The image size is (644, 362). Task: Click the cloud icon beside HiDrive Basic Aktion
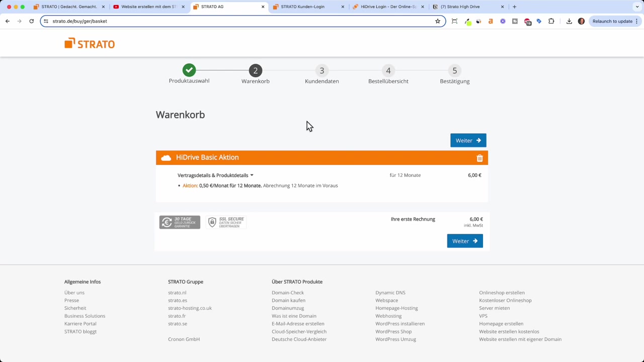tap(166, 158)
